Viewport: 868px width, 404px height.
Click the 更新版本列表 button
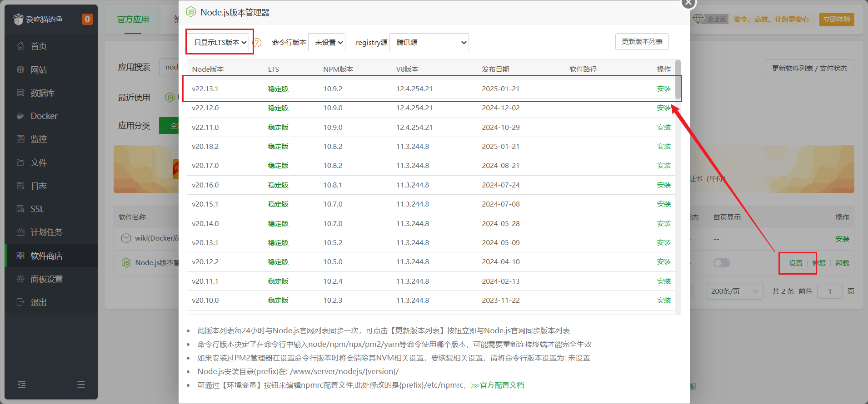coord(641,41)
